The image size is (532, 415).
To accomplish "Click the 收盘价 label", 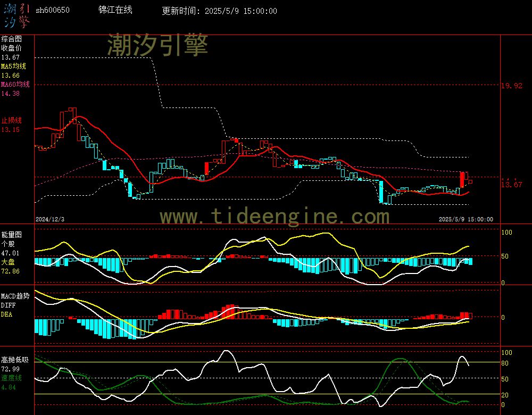I will [x=12, y=48].
